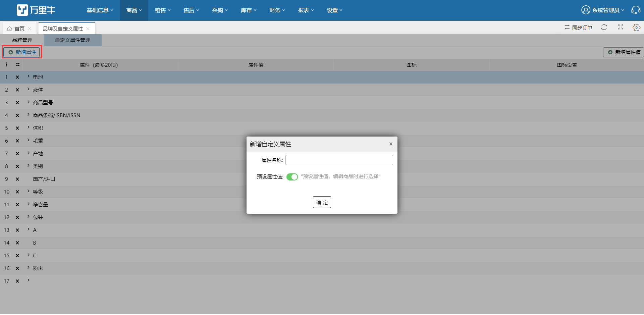Delete the attribute row named B

[17, 243]
